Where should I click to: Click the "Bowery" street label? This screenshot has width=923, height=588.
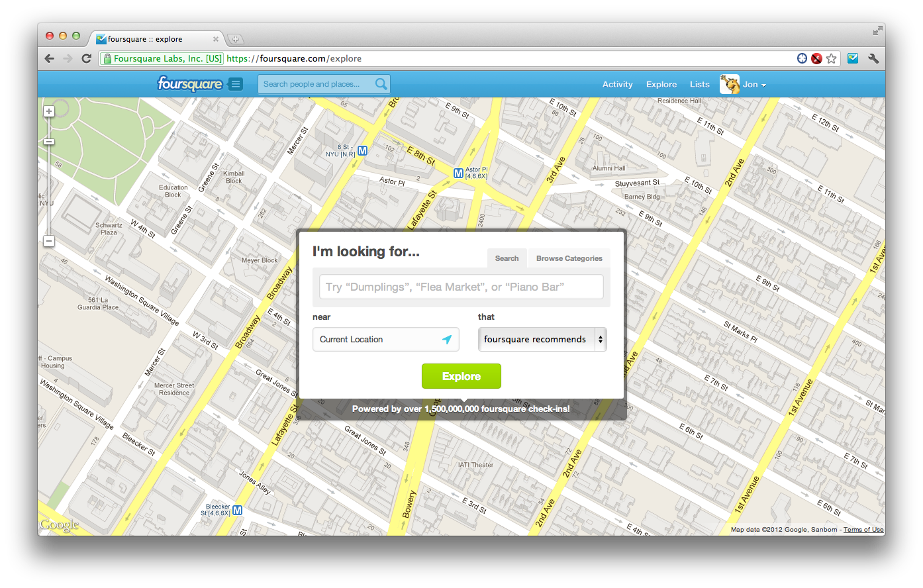(410, 504)
